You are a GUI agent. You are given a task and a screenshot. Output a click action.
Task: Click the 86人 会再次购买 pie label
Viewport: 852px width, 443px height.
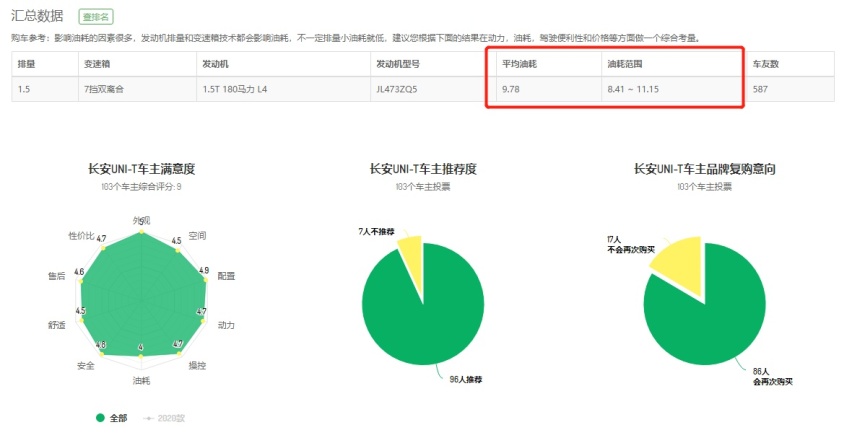pyautogui.click(x=773, y=377)
